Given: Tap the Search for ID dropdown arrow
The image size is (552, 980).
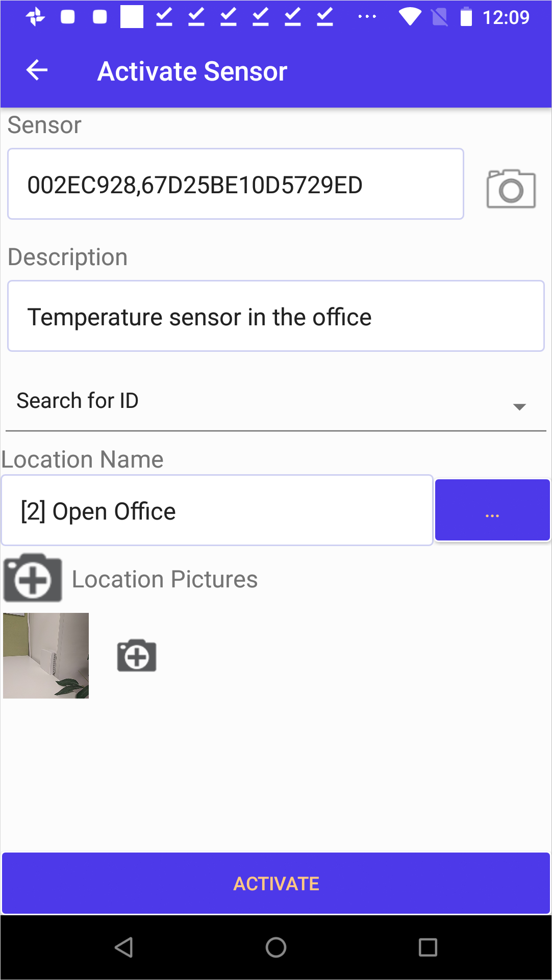Looking at the screenshot, I should coord(519,406).
